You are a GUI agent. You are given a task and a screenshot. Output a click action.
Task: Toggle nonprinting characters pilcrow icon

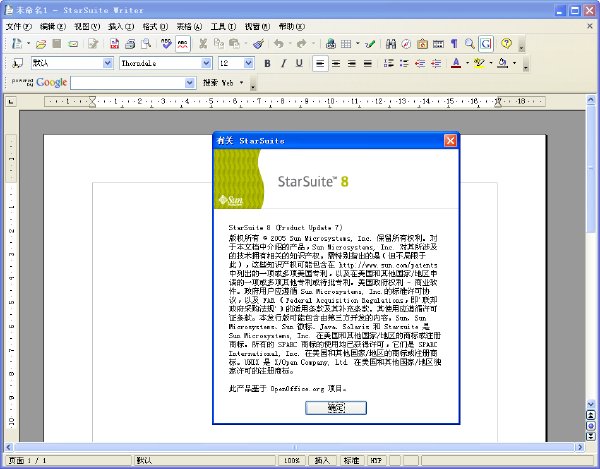[454, 44]
